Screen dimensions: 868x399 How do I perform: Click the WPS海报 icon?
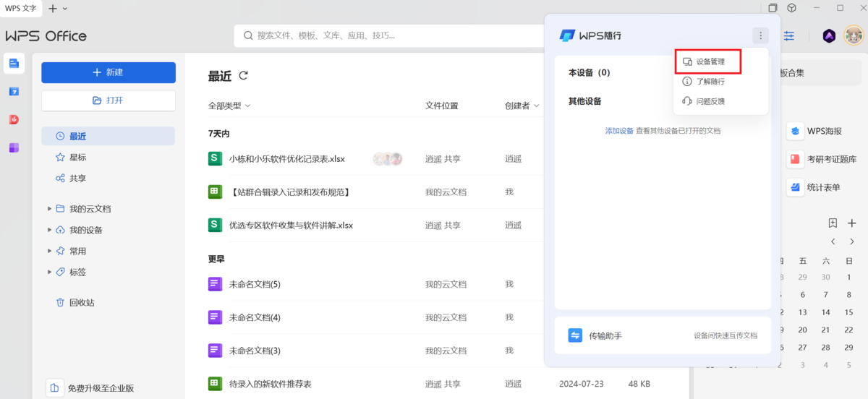(795, 132)
